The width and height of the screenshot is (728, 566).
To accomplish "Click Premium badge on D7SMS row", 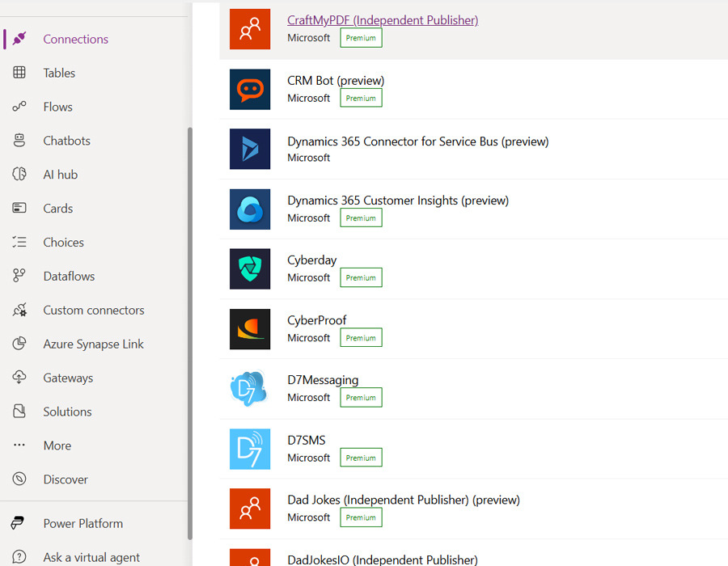I will coord(361,458).
